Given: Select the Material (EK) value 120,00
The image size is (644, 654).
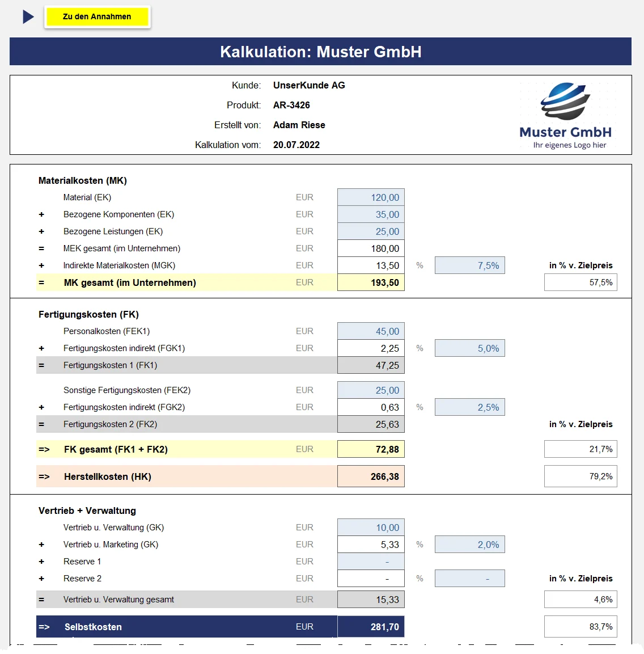Looking at the screenshot, I should [371, 197].
